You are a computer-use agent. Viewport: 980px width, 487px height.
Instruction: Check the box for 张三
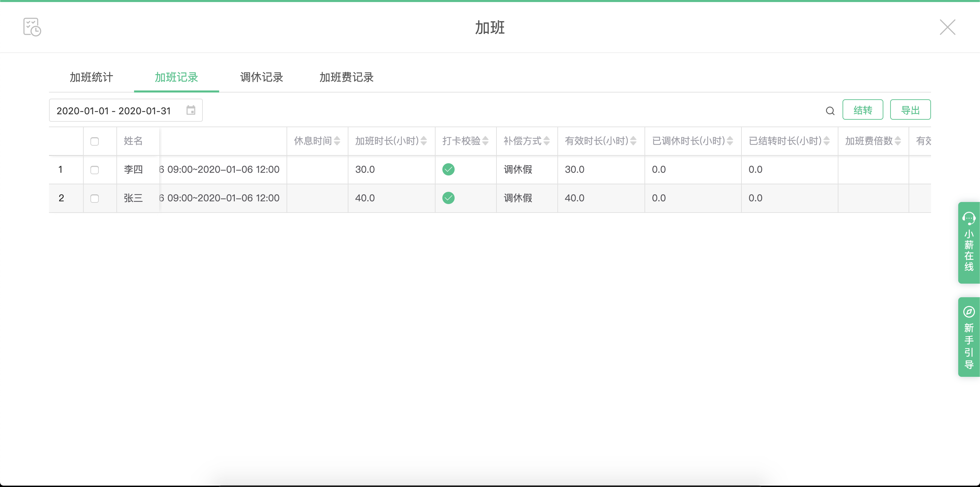(x=95, y=199)
